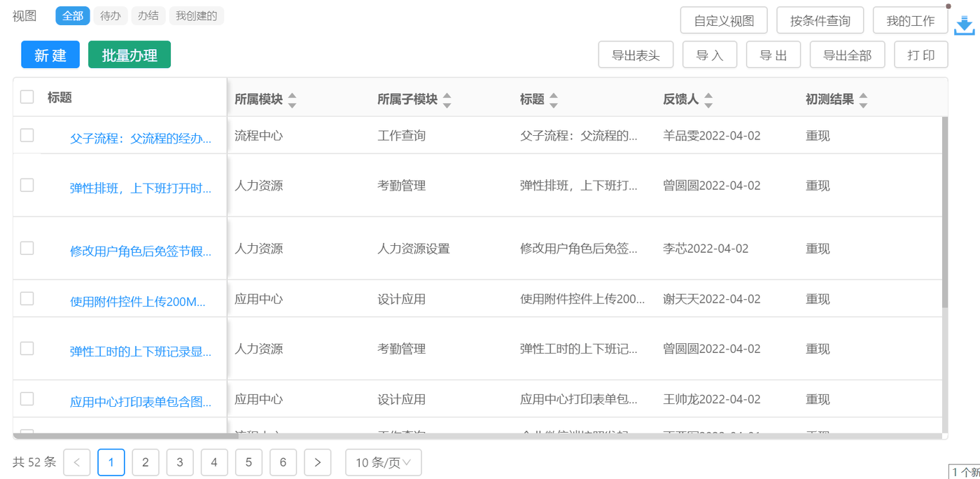Sort by 所属子模块 column arrows

(x=447, y=100)
